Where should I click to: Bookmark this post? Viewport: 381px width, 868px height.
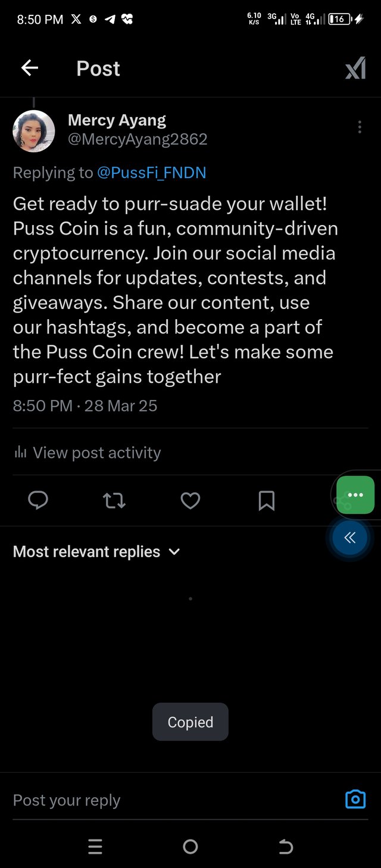pyautogui.click(x=266, y=501)
